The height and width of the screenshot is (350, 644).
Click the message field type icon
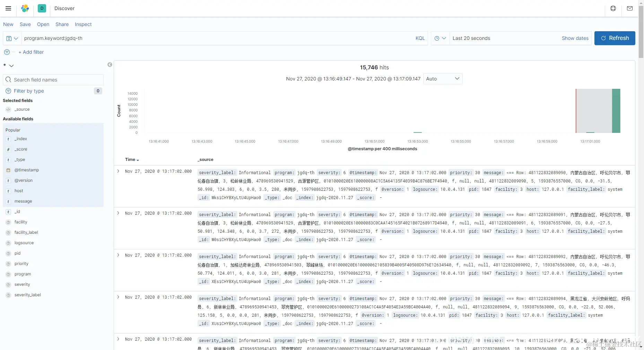coord(8,201)
